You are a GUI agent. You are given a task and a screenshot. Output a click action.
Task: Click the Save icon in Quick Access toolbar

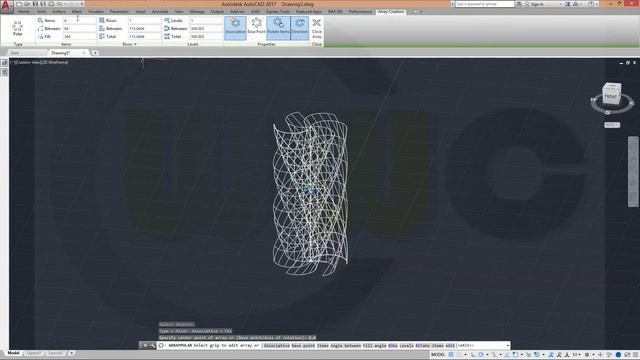tap(36, 4)
